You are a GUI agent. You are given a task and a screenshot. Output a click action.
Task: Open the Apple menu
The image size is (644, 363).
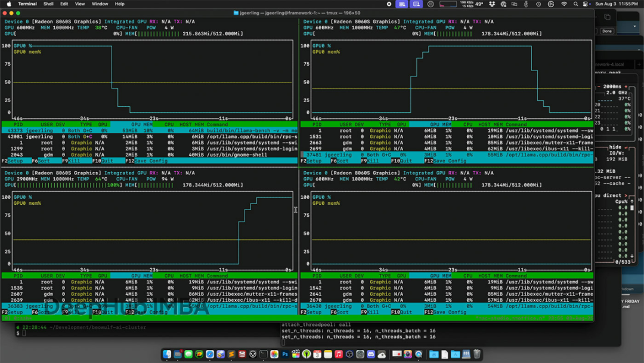coord(9,4)
